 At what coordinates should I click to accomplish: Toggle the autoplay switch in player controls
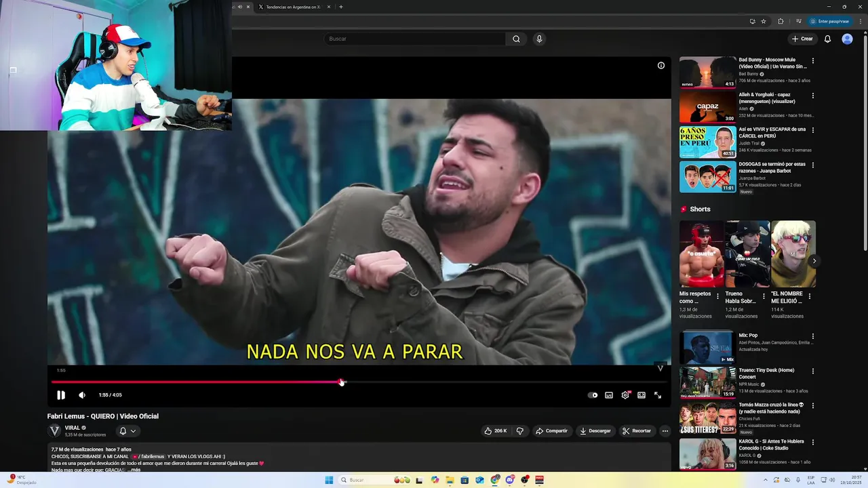tap(593, 395)
